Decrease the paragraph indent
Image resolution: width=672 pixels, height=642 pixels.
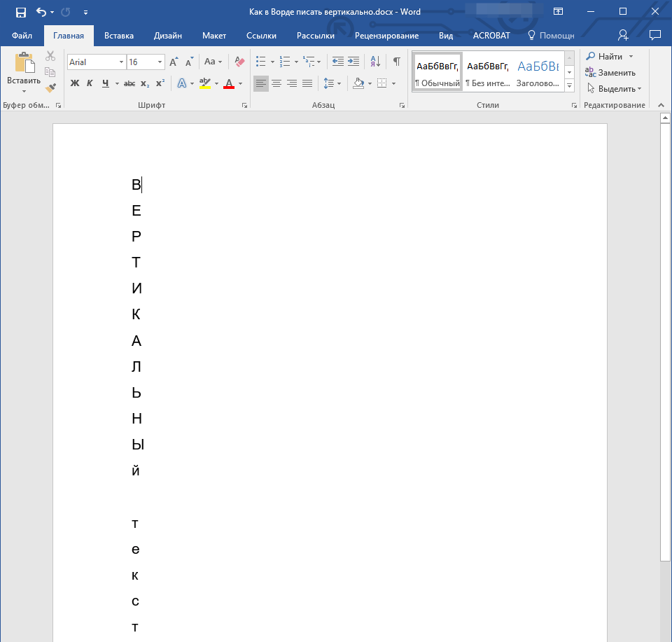tap(337, 62)
